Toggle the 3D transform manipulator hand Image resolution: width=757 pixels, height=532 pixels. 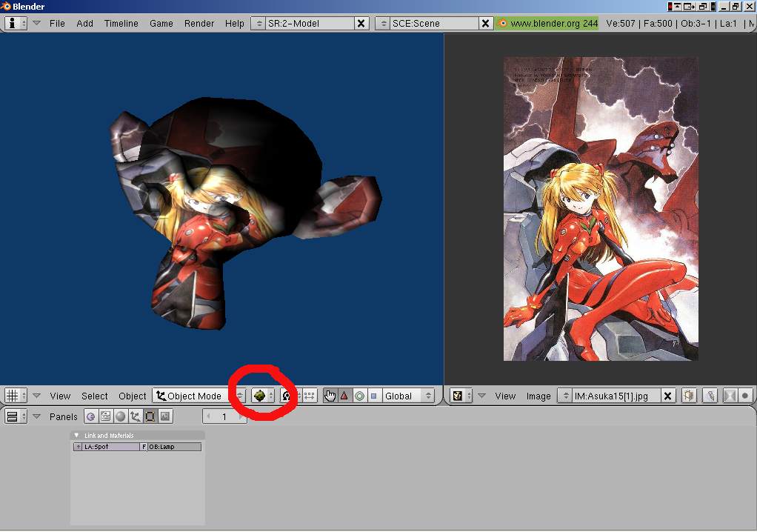[x=330, y=396]
